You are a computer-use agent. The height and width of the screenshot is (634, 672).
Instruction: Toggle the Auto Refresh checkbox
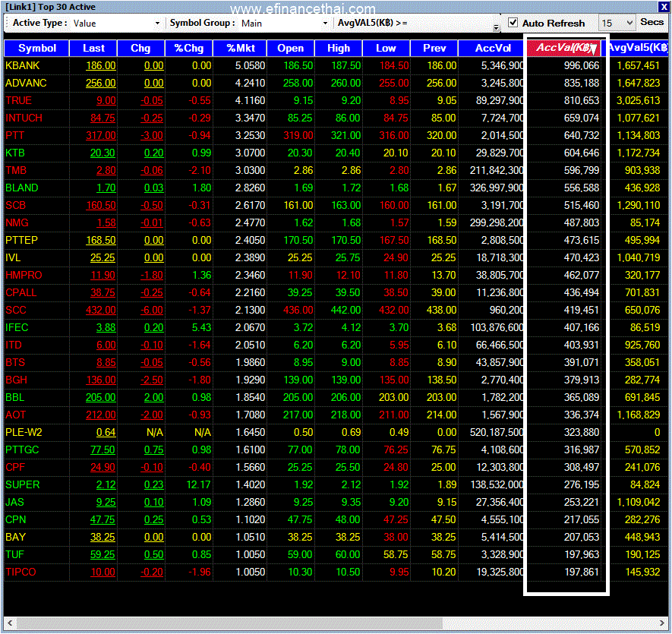513,23
